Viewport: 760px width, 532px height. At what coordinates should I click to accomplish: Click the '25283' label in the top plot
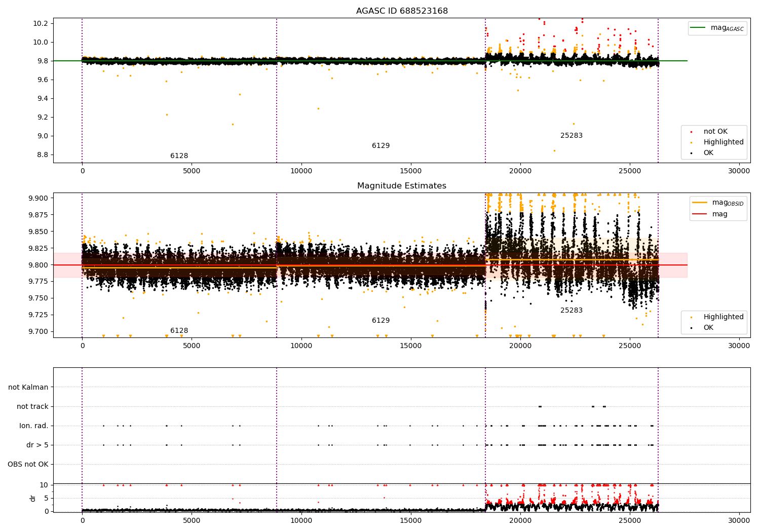click(572, 136)
